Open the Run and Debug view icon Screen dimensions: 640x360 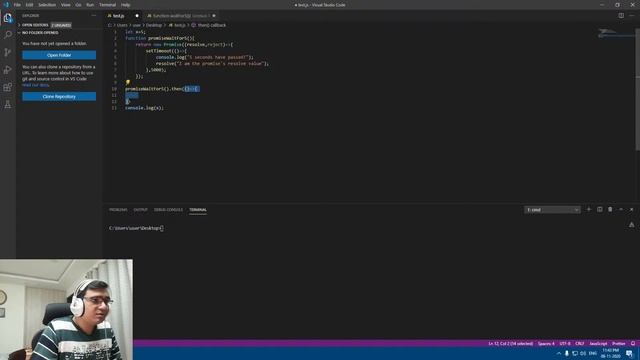pos(8,70)
